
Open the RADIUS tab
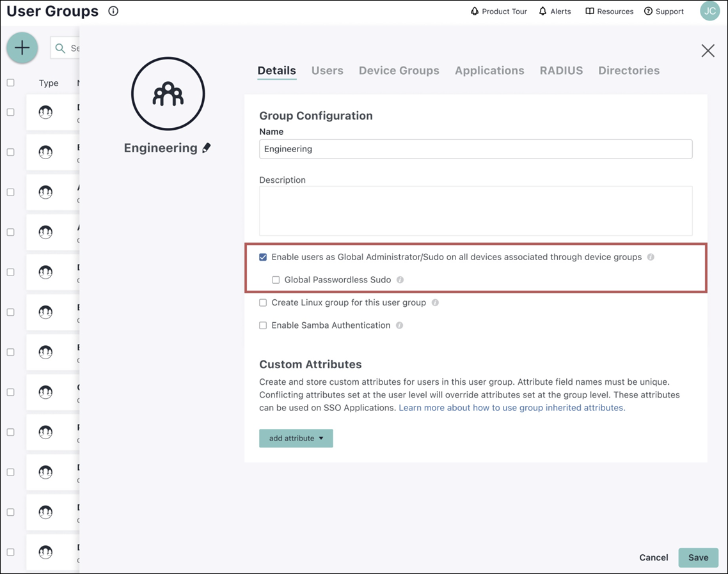pos(561,70)
